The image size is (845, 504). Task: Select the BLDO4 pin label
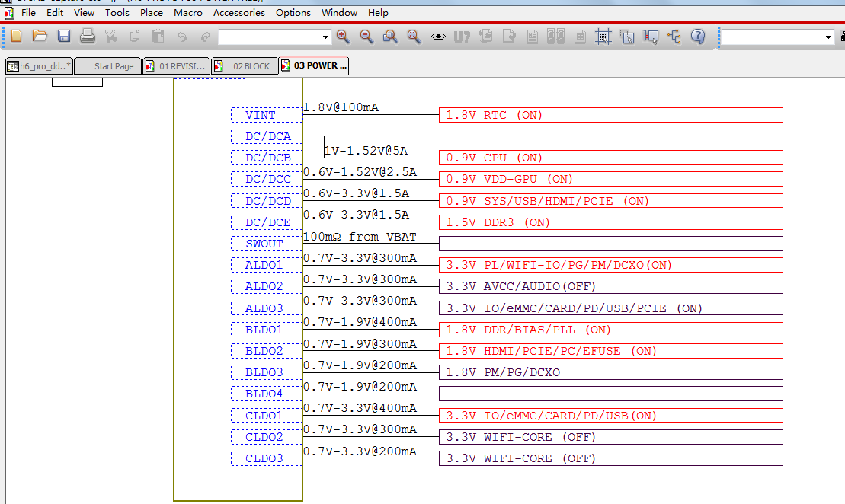[x=266, y=394]
